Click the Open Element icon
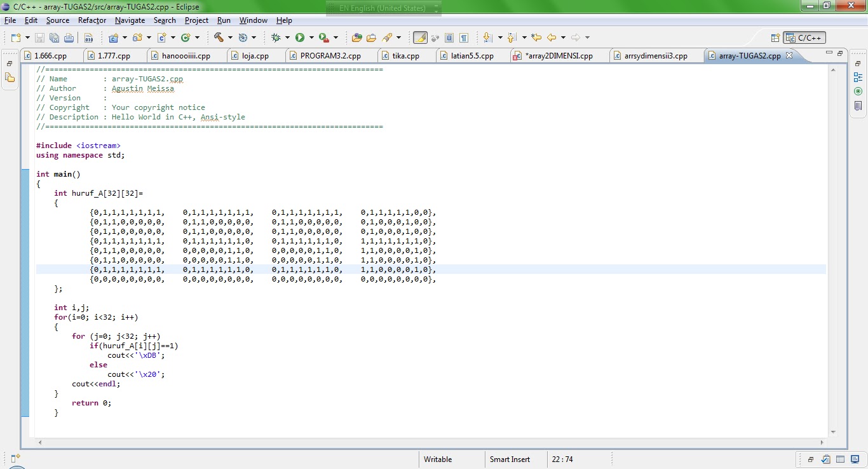 pos(356,37)
